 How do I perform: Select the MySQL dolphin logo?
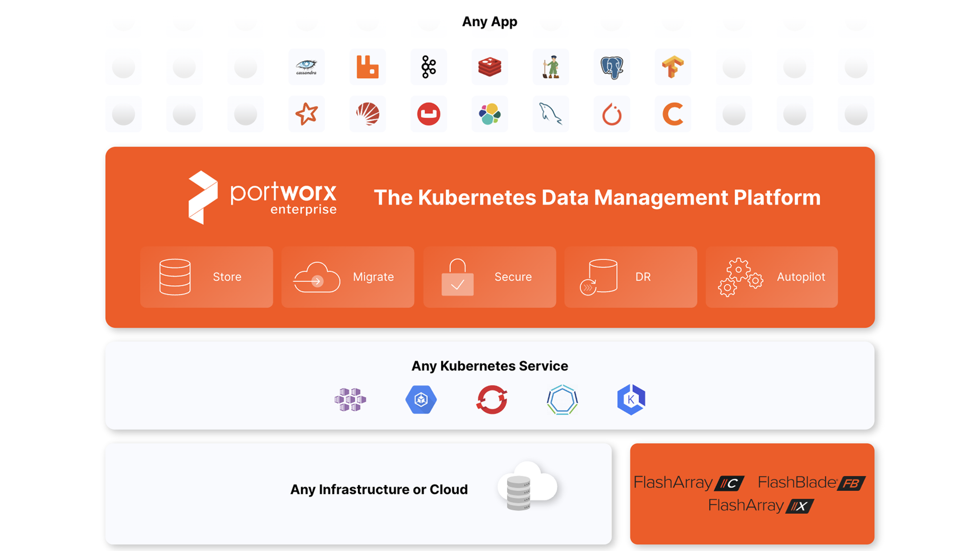[551, 114]
